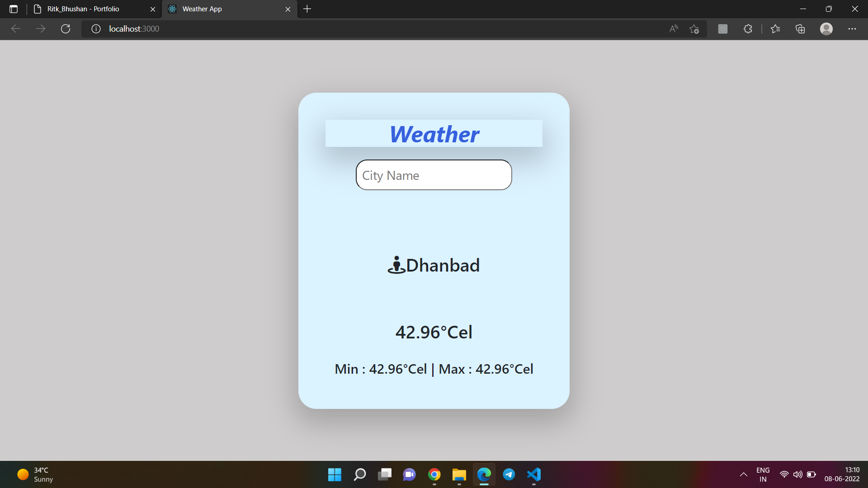Open Collections icon
The height and width of the screenshot is (488, 868).
(800, 29)
